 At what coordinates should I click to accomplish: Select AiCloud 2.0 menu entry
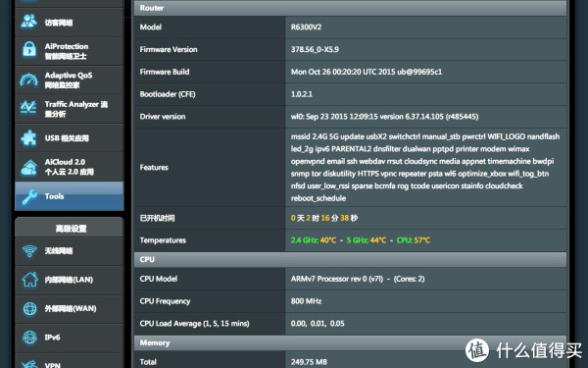(x=70, y=167)
